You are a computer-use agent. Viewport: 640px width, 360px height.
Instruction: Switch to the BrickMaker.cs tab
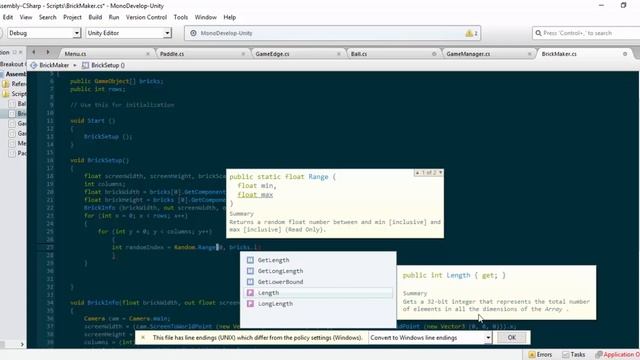tap(559, 54)
